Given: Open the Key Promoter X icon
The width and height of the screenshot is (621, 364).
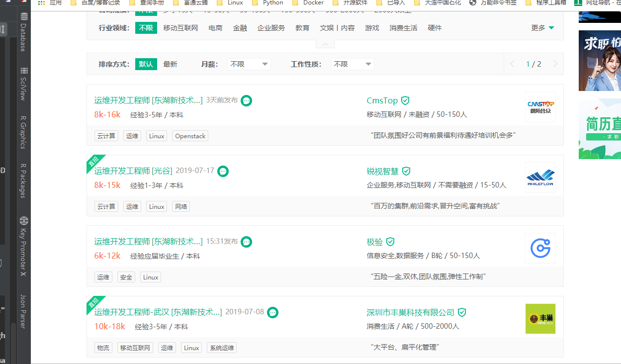Looking at the screenshot, I should [x=24, y=221].
